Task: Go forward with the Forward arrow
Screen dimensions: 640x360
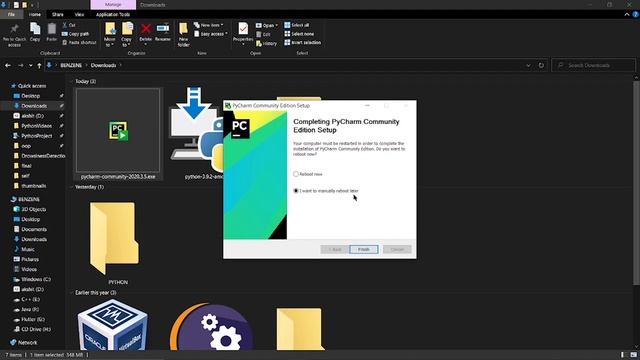Action: click(20, 65)
